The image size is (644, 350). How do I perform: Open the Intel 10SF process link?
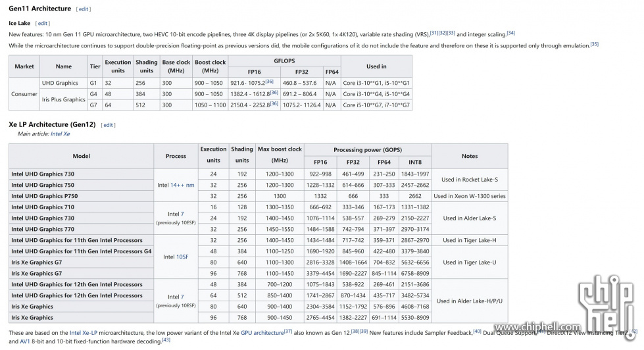click(x=182, y=257)
